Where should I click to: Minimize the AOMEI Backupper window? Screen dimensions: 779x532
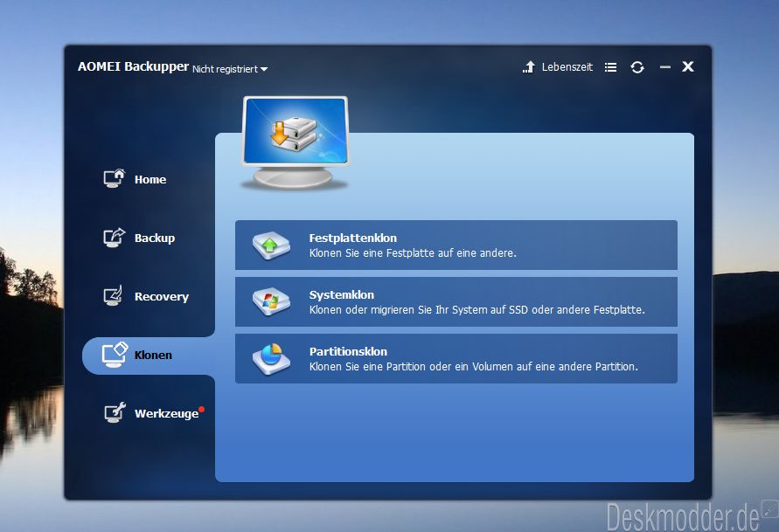pos(664,67)
